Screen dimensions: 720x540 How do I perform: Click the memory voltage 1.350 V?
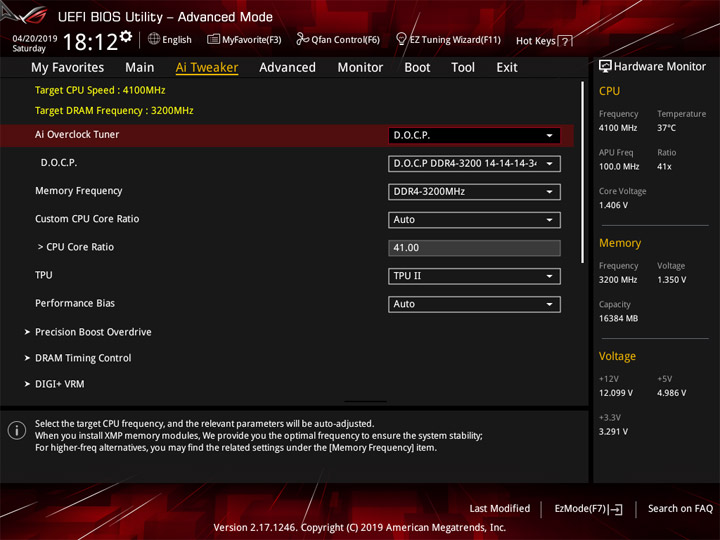tap(671, 280)
